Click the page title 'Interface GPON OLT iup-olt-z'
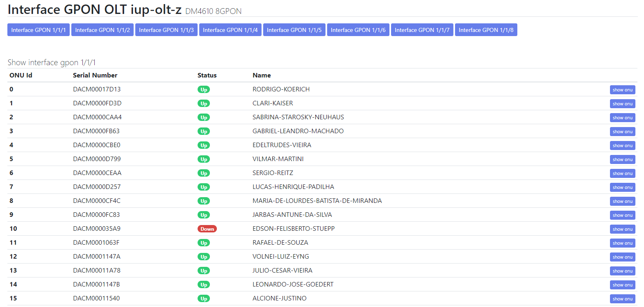Image resolution: width=644 pixels, height=307 pixels. (95, 9)
